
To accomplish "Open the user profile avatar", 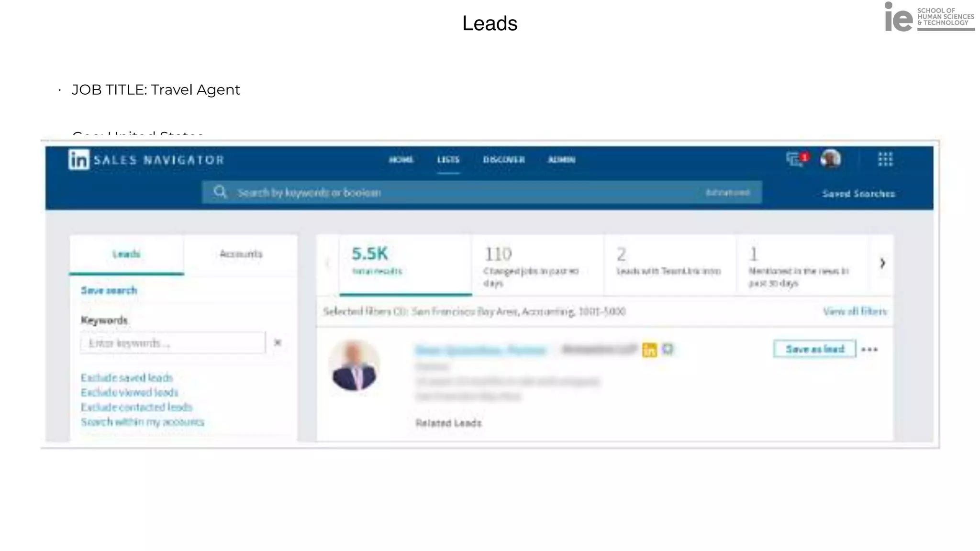I will [x=830, y=159].
